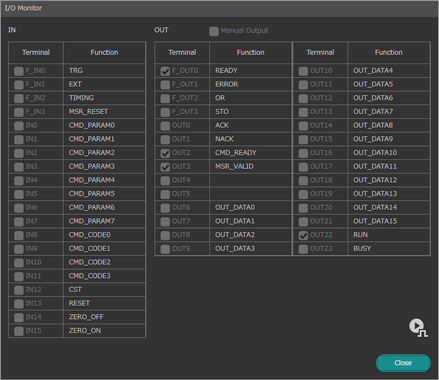The height and width of the screenshot is (380, 439).
Task: Toggle the IN15 ZERO_ON checkbox
Action: (x=19, y=331)
